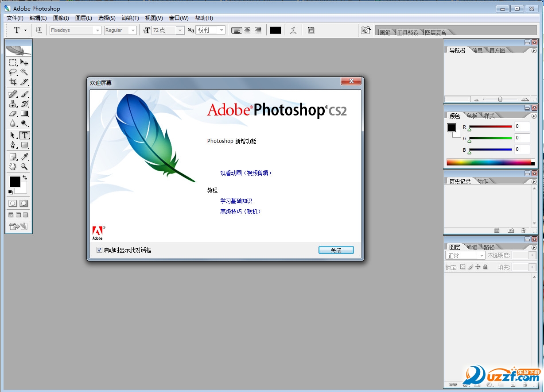The width and height of the screenshot is (544, 392).
Task: Open the 正常 blend mode dropdown
Action: tap(482, 256)
